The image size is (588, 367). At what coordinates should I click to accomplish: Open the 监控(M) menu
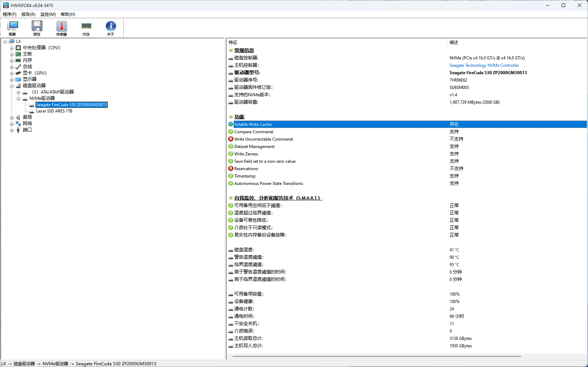coord(48,14)
